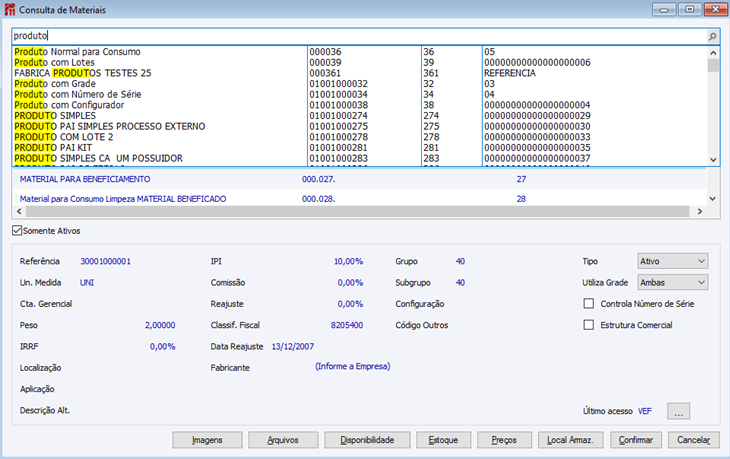The height and width of the screenshot is (459, 730).
Task: Open the Preços button
Action: [x=504, y=440]
